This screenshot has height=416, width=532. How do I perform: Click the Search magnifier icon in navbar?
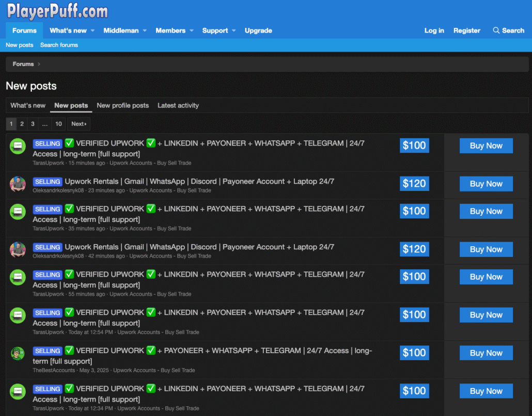coord(496,30)
